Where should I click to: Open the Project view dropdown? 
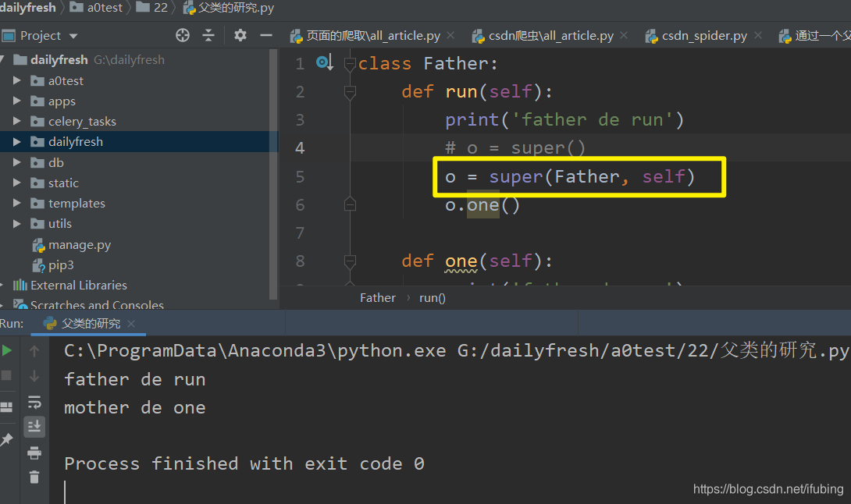coord(73,37)
